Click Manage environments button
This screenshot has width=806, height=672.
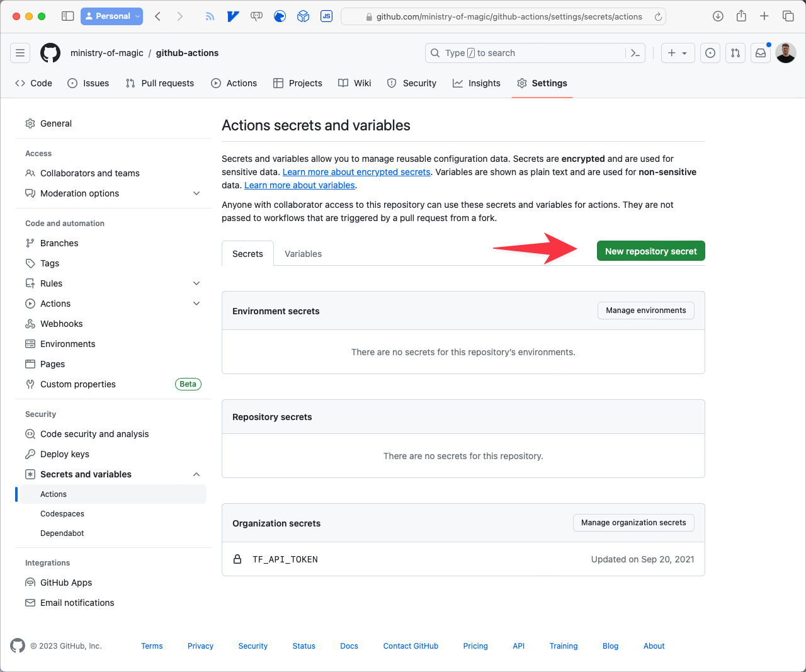646,310
